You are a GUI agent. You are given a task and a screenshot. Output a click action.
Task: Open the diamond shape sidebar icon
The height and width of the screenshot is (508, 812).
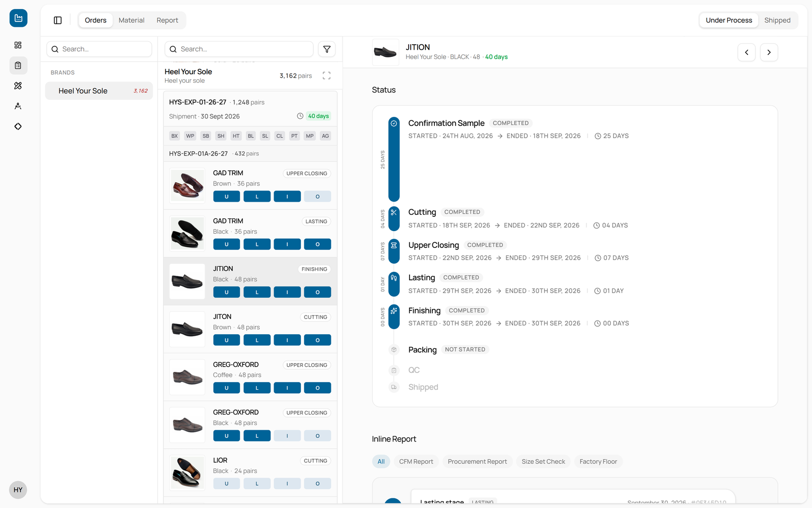(18, 126)
